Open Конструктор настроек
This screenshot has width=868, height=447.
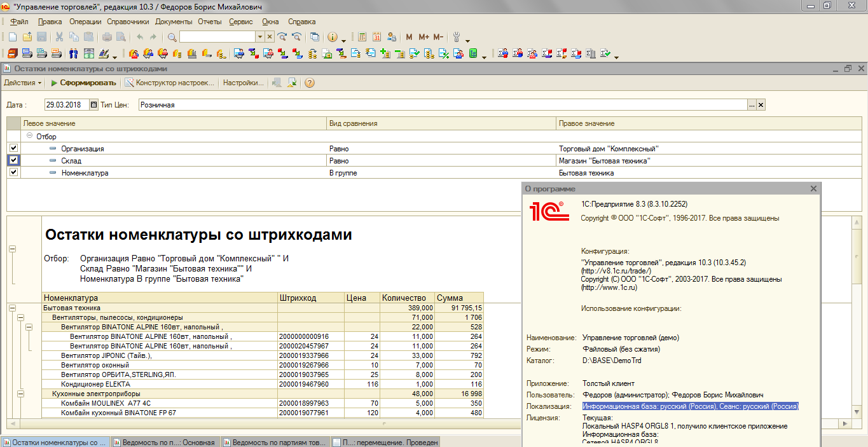coord(170,83)
